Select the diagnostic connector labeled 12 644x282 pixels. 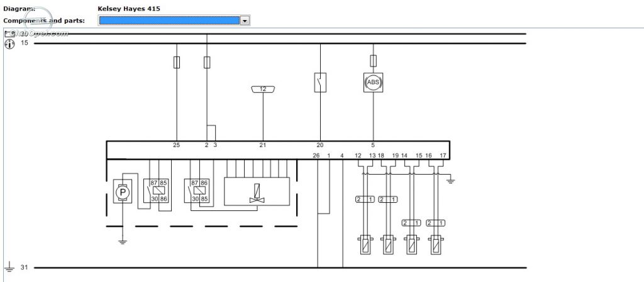pyautogui.click(x=263, y=89)
